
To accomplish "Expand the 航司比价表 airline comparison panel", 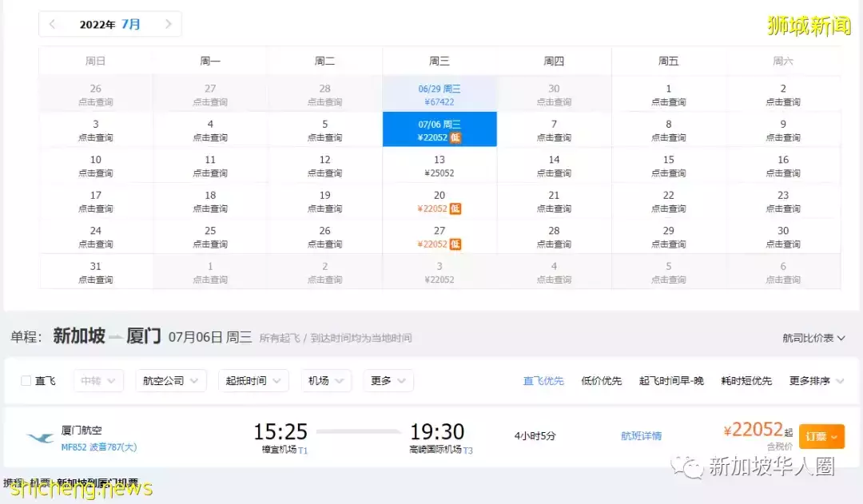I will [x=814, y=337].
